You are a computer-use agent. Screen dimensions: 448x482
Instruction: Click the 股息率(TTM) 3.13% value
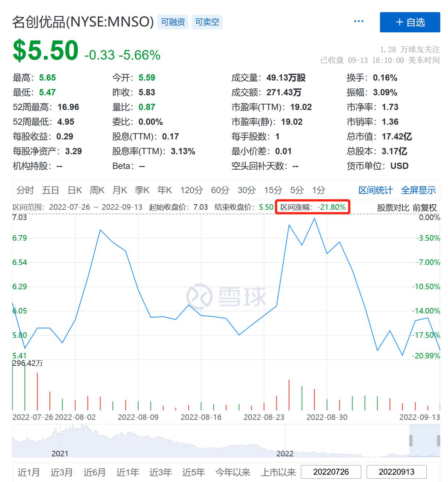tap(183, 151)
